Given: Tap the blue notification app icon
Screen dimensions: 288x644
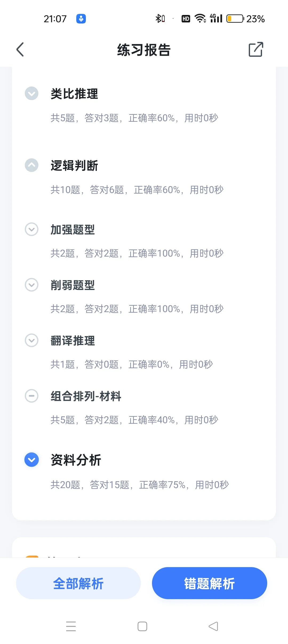Looking at the screenshot, I should [x=81, y=19].
